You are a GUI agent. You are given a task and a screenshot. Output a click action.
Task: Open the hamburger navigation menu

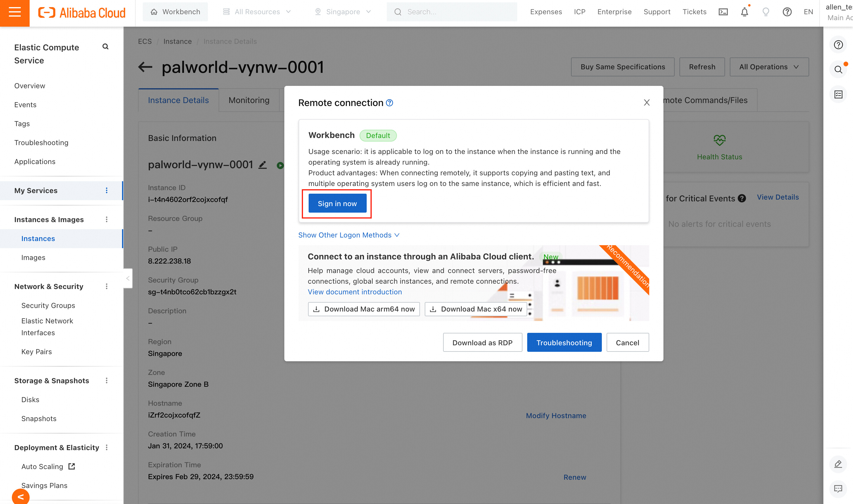[x=15, y=12]
